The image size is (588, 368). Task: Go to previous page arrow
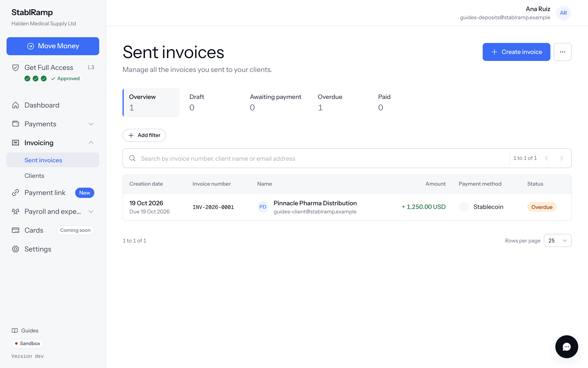pos(546,158)
